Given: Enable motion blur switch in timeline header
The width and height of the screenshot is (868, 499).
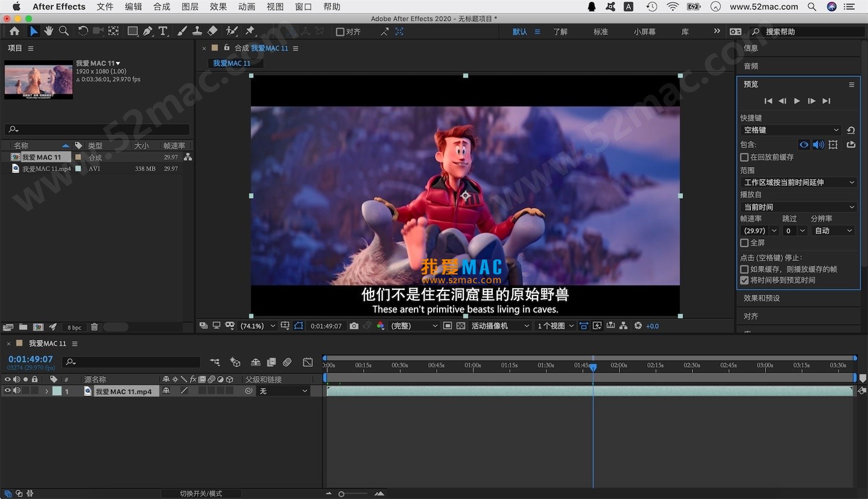Looking at the screenshot, I should [287, 362].
